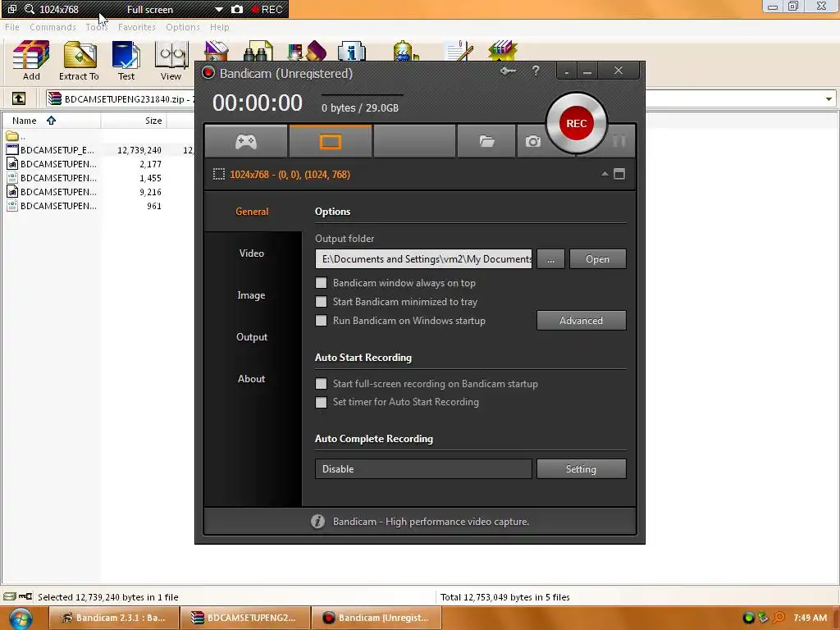Click the WinRAR VirusScan toolbar icon
The image size is (840, 630).
click(405, 50)
